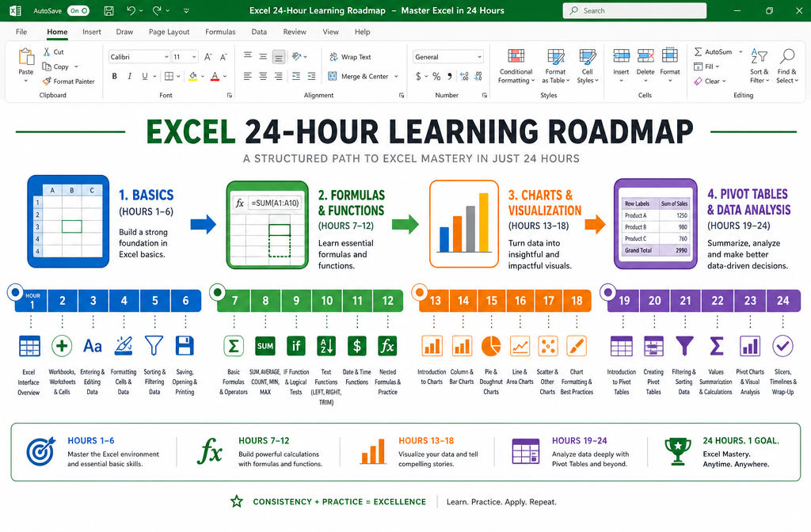Open the Calibri font name dropdown

click(x=166, y=57)
